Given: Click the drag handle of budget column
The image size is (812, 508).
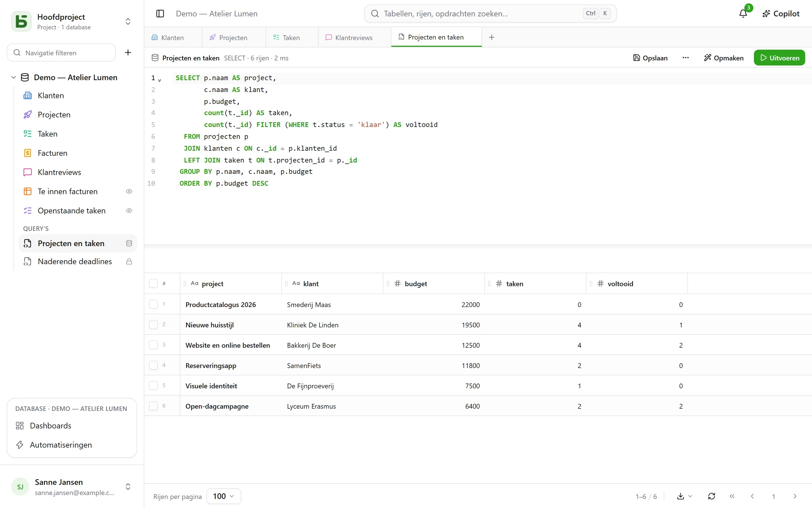Looking at the screenshot, I should (x=388, y=284).
